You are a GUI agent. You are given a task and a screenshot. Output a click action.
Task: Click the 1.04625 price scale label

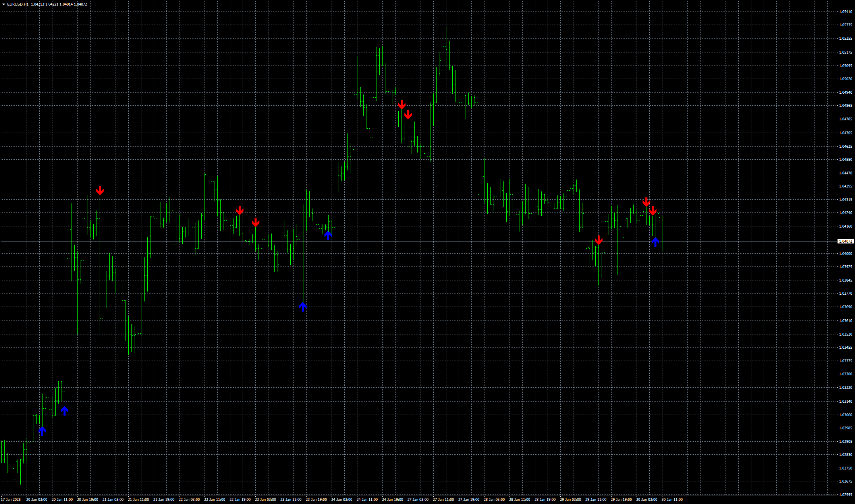[x=845, y=147]
